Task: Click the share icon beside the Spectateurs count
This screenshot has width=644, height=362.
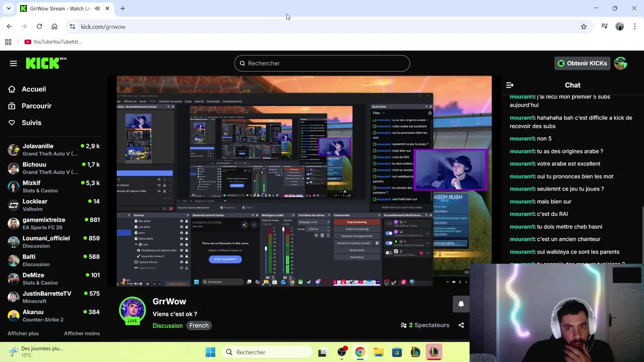Action: pyautogui.click(x=461, y=325)
